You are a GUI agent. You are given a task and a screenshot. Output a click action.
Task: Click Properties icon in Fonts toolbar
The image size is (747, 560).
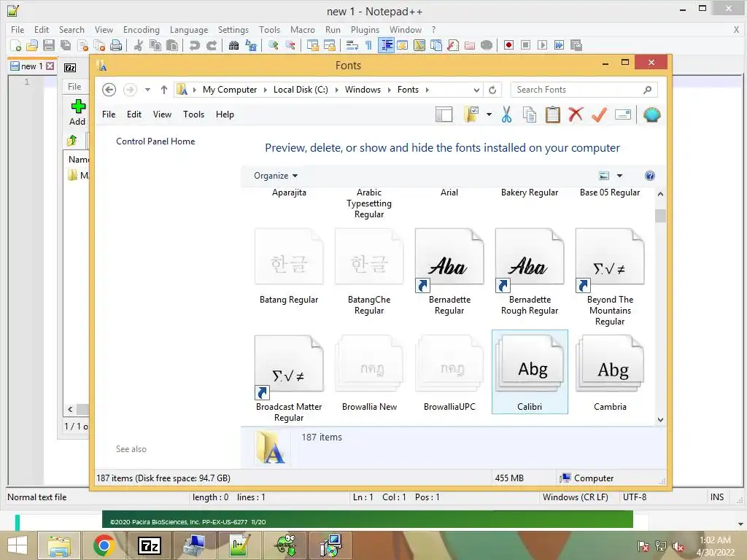623,114
